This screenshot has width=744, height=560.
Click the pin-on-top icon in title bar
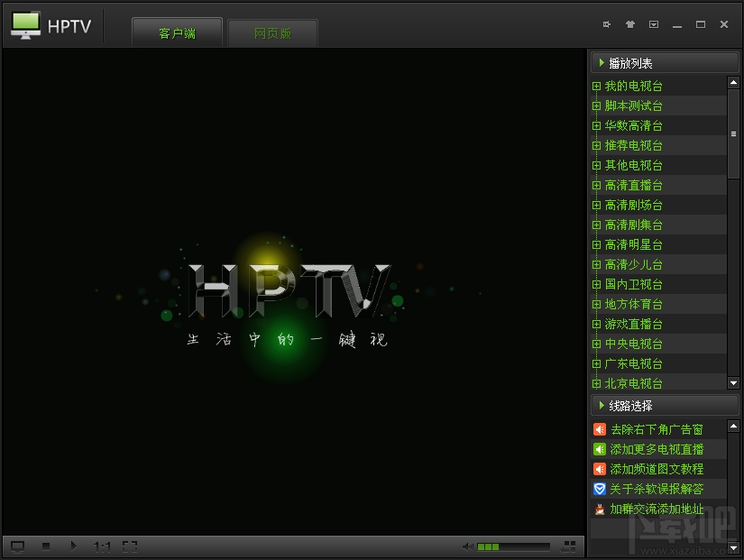(x=606, y=24)
